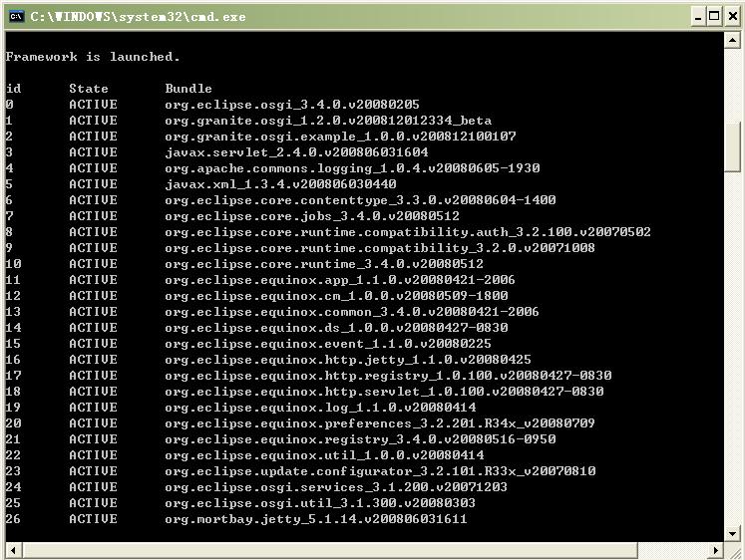
Task: Click javax.servlet_2.4.0 bundle name
Action: pyautogui.click(x=296, y=152)
